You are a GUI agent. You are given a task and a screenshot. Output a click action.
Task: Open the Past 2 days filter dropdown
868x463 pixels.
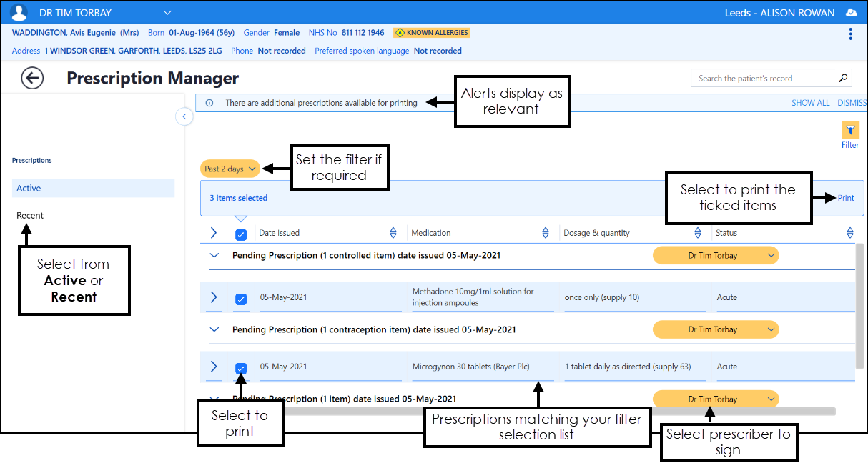[230, 169]
